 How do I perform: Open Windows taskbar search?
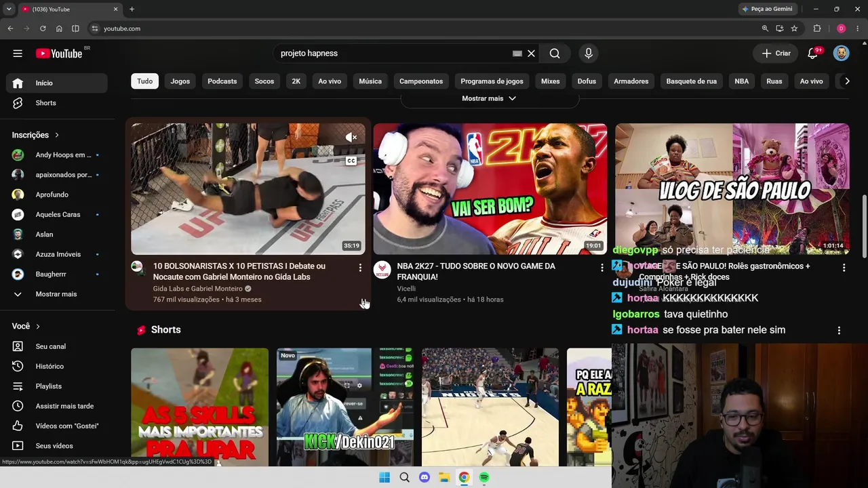(x=405, y=477)
